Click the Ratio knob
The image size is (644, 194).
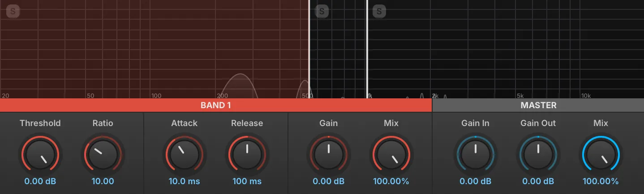[x=103, y=154]
